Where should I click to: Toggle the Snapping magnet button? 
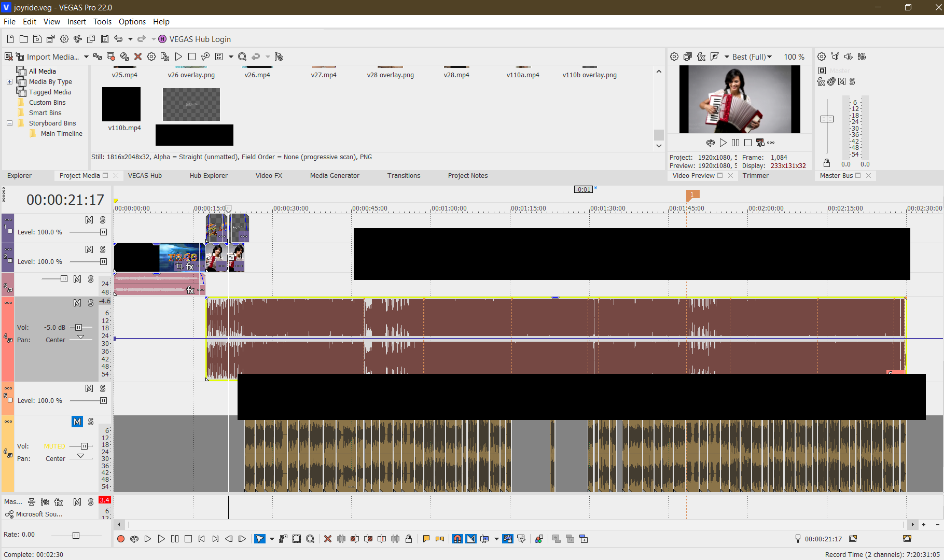tap(457, 539)
